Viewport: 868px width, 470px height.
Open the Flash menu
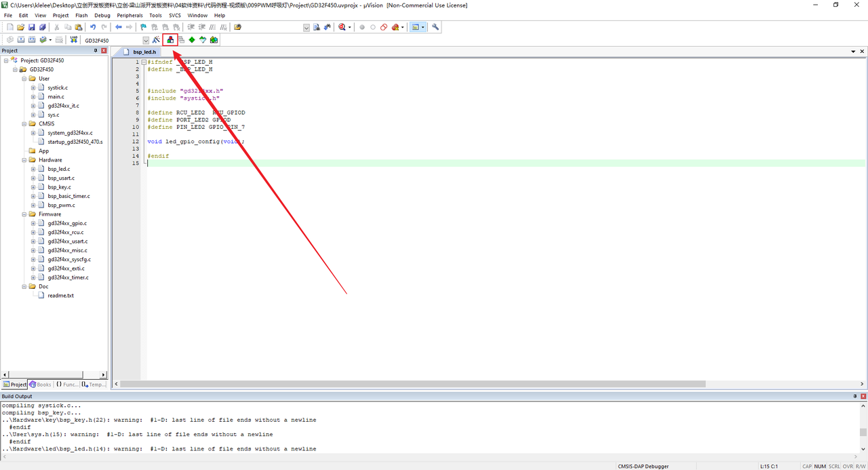[x=81, y=15]
